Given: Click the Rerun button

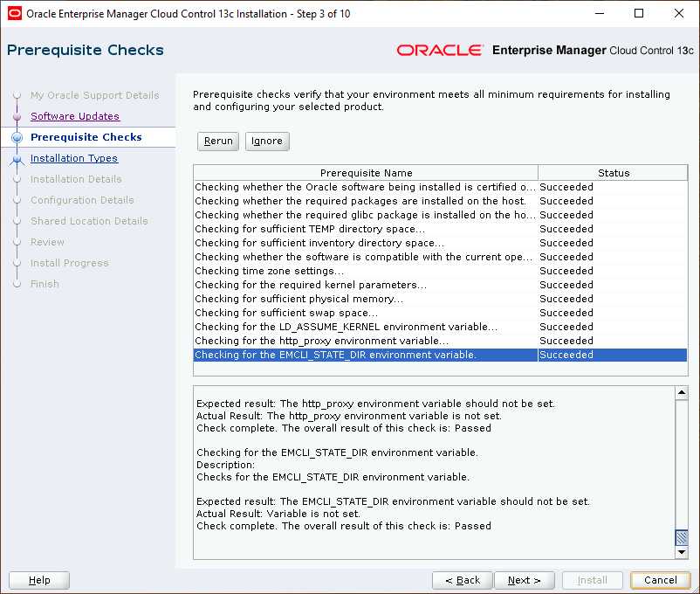Looking at the screenshot, I should (x=218, y=142).
